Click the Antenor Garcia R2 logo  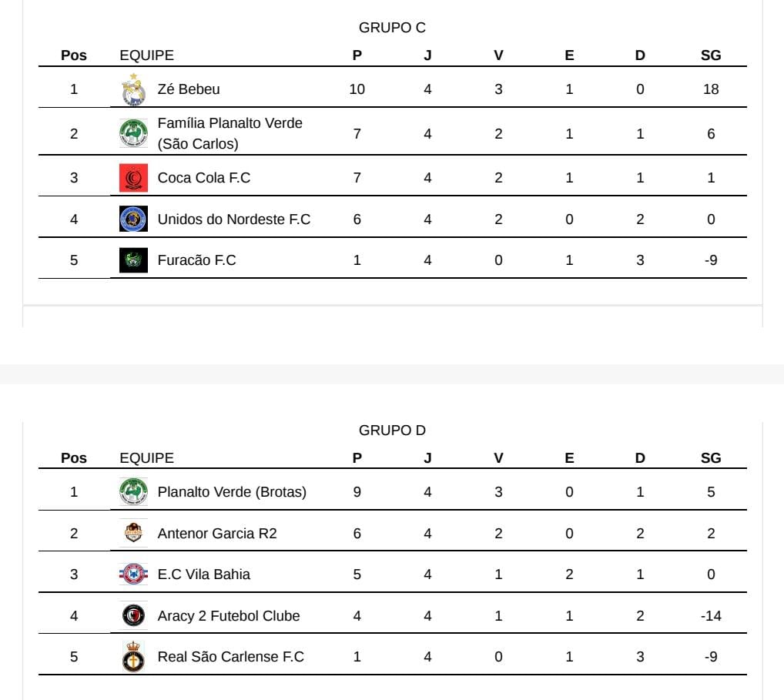click(133, 533)
